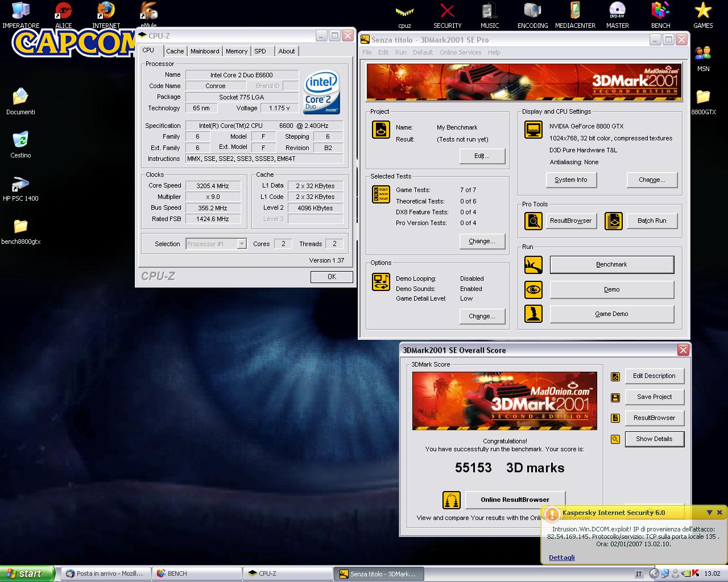Open the SECURITY desktop icon

pyautogui.click(x=448, y=11)
